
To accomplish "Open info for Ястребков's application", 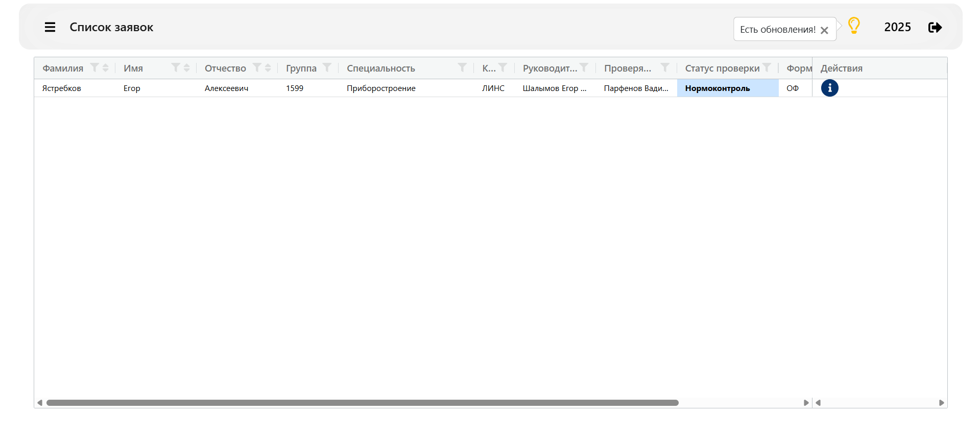I will (829, 88).
